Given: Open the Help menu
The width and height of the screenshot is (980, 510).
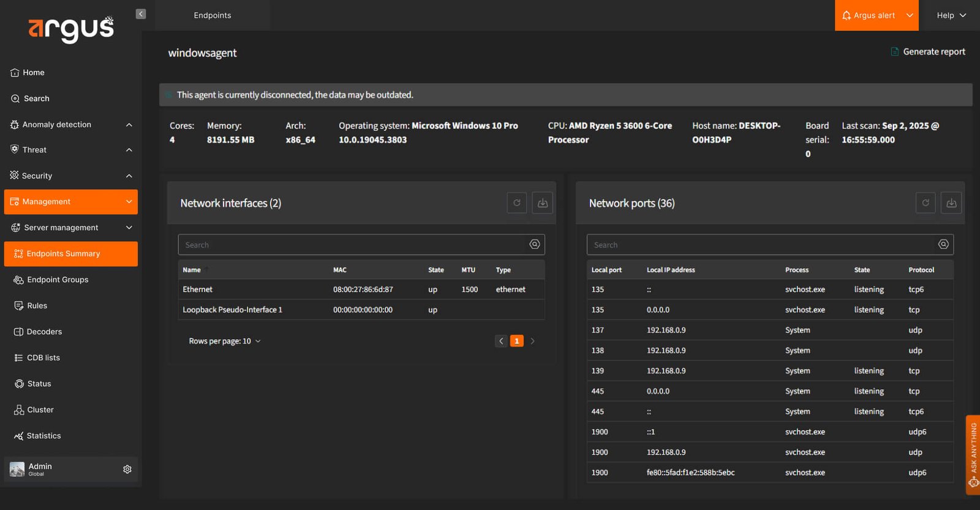Looking at the screenshot, I should click(951, 15).
